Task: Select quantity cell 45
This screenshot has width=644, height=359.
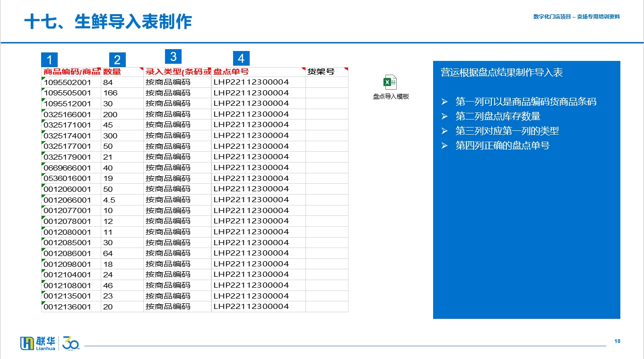Action: 122,125
